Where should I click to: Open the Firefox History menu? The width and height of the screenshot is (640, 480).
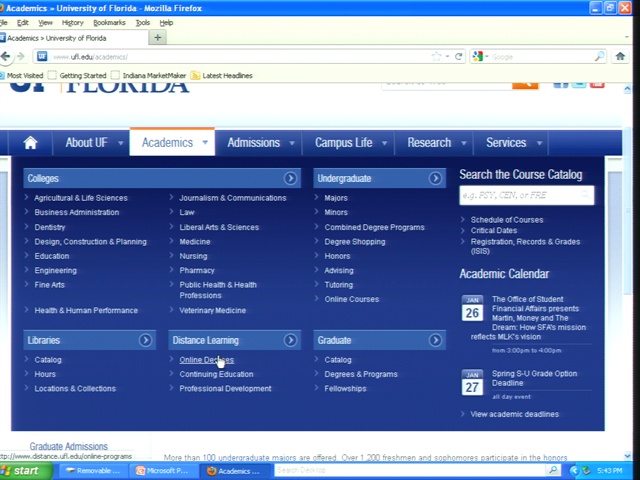coord(73,23)
